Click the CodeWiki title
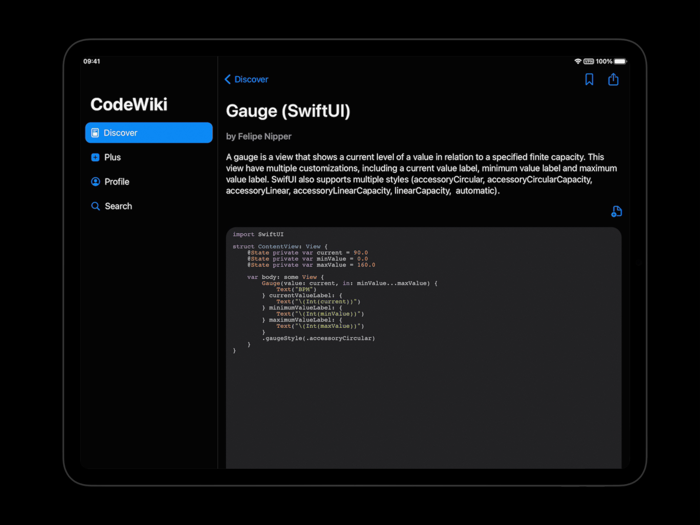This screenshot has width=700, height=525. point(129,104)
